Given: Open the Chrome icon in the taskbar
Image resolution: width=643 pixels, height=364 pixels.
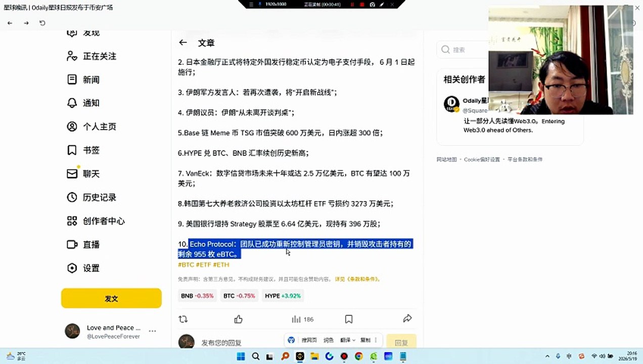Looking at the screenshot, I should click(x=358, y=356).
